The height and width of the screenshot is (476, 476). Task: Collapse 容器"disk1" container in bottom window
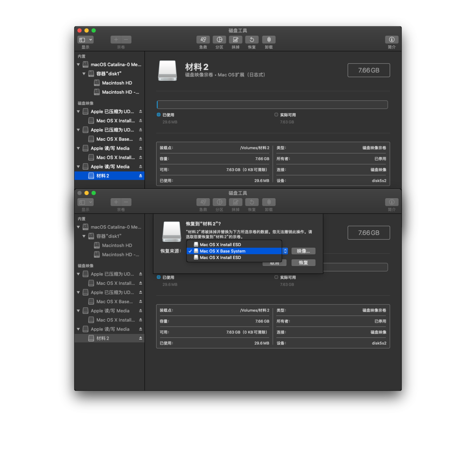[x=84, y=236]
